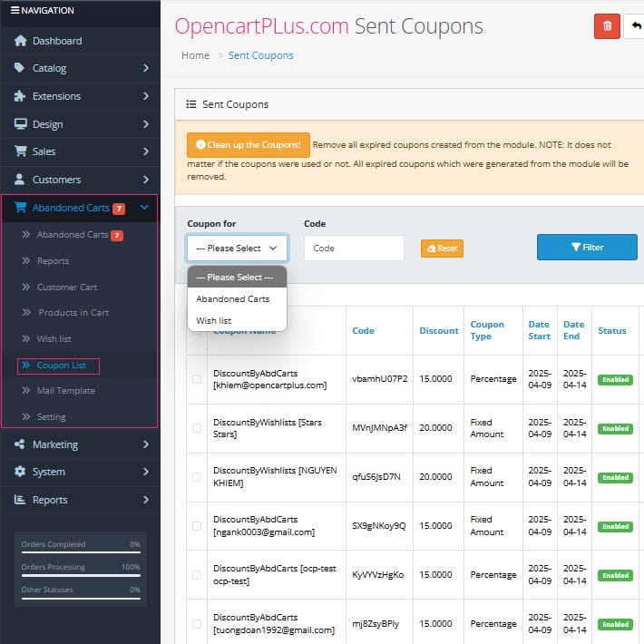Click the Code input field

coord(354,248)
